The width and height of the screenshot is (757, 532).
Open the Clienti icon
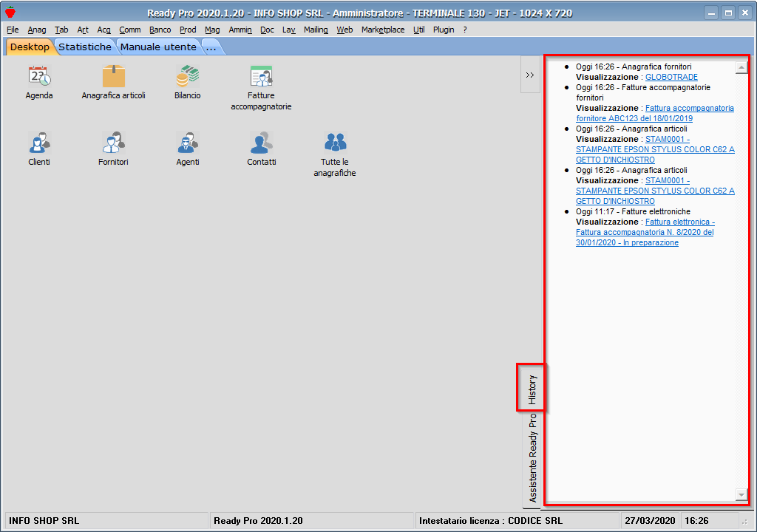(39, 143)
